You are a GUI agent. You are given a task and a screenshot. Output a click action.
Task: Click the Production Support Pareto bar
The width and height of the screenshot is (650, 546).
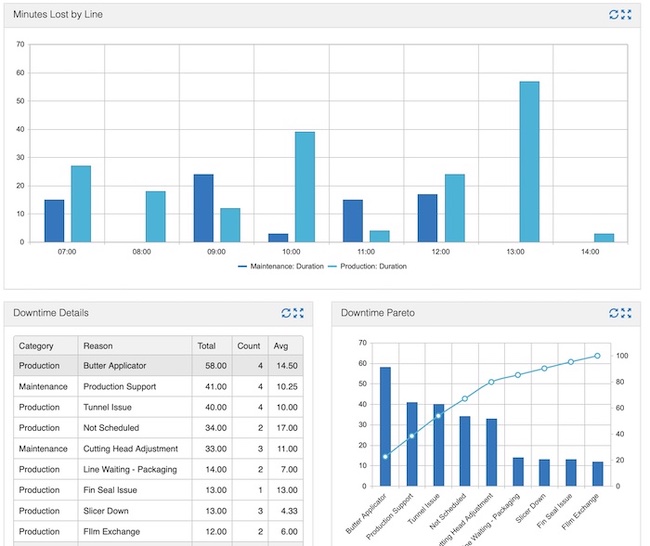(x=412, y=444)
